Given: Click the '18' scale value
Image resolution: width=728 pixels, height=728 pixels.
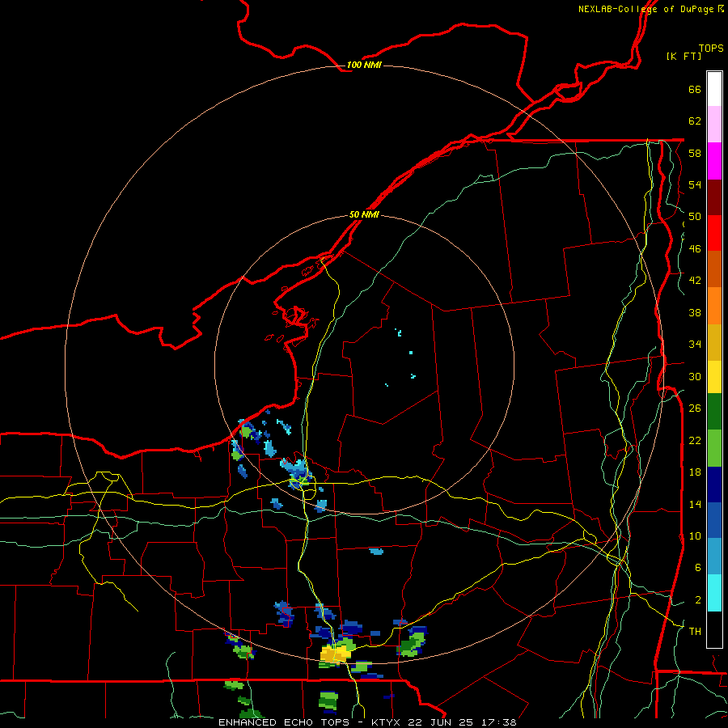Looking at the screenshot, I should point(695,472).
